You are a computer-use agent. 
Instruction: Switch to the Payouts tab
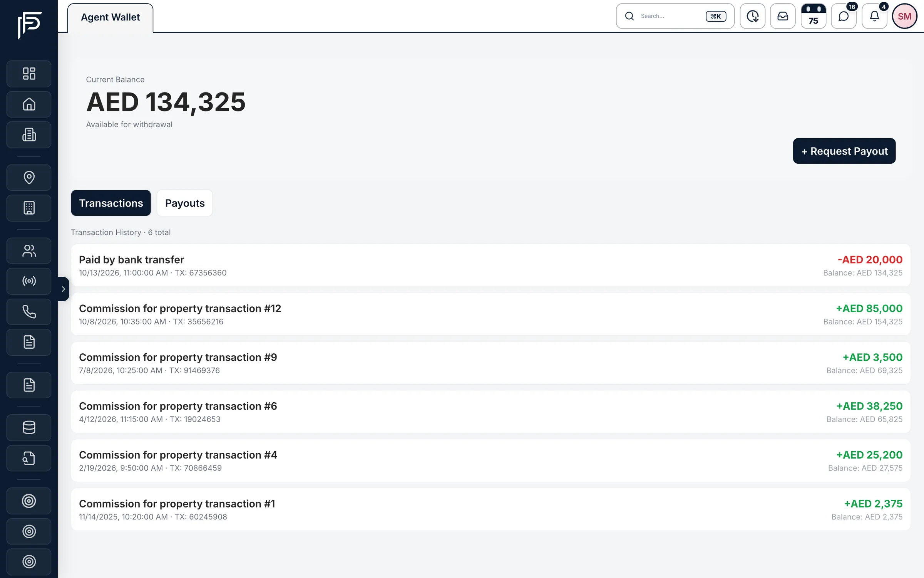coord(185,203)
